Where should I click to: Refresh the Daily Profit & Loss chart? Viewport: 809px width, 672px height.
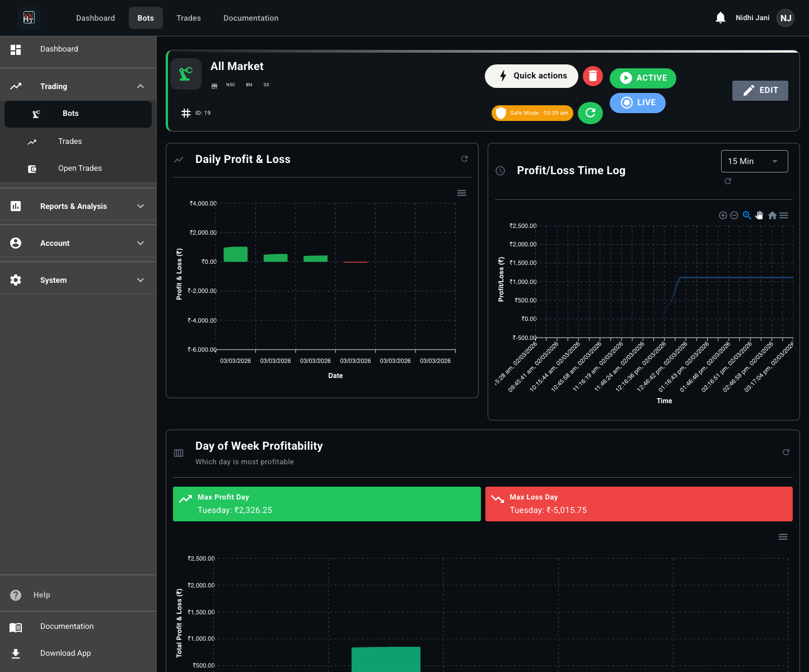coord(464,159)
